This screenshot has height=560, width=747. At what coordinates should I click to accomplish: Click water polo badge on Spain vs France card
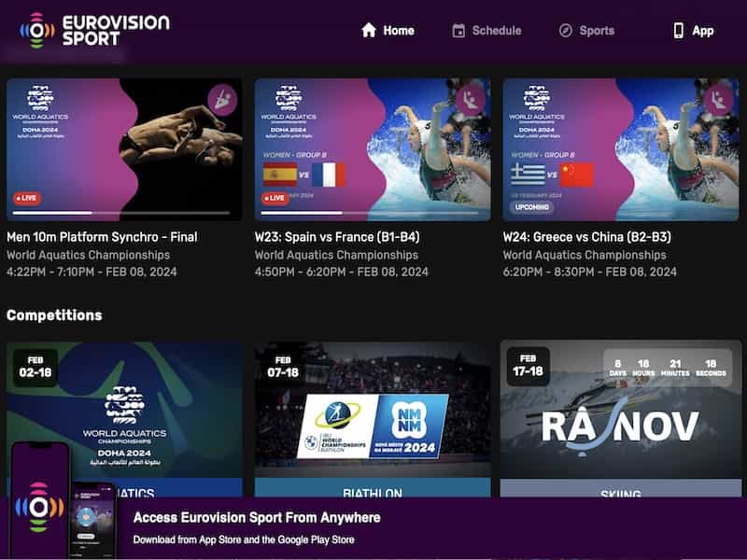click(471, 100)
